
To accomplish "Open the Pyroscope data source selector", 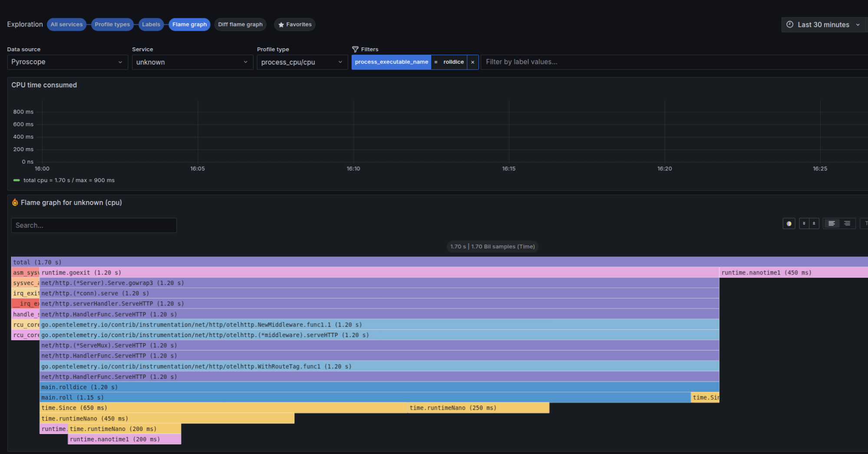I will tap(67, 62).
